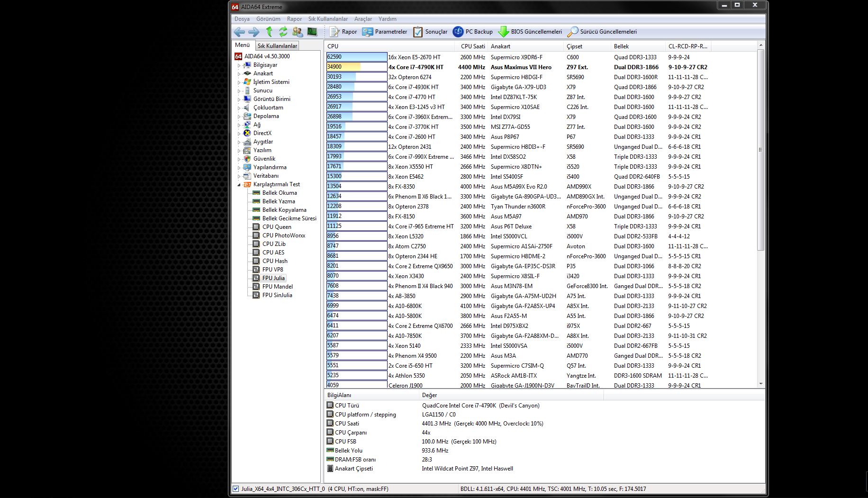Viewport: 868px width, 498px height.
Task: Open PC Backup
Action: coord(473,32)
